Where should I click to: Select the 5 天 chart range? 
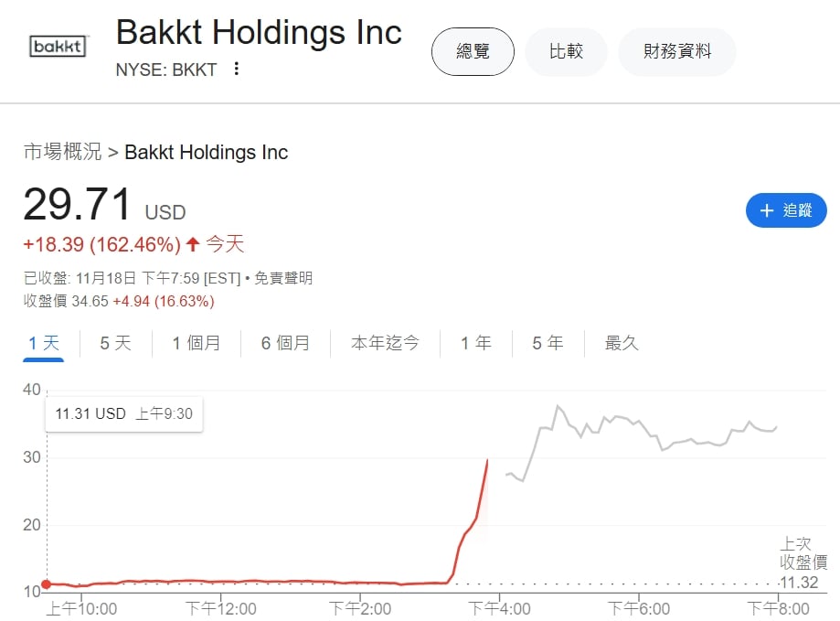click(x=115, y=343)
